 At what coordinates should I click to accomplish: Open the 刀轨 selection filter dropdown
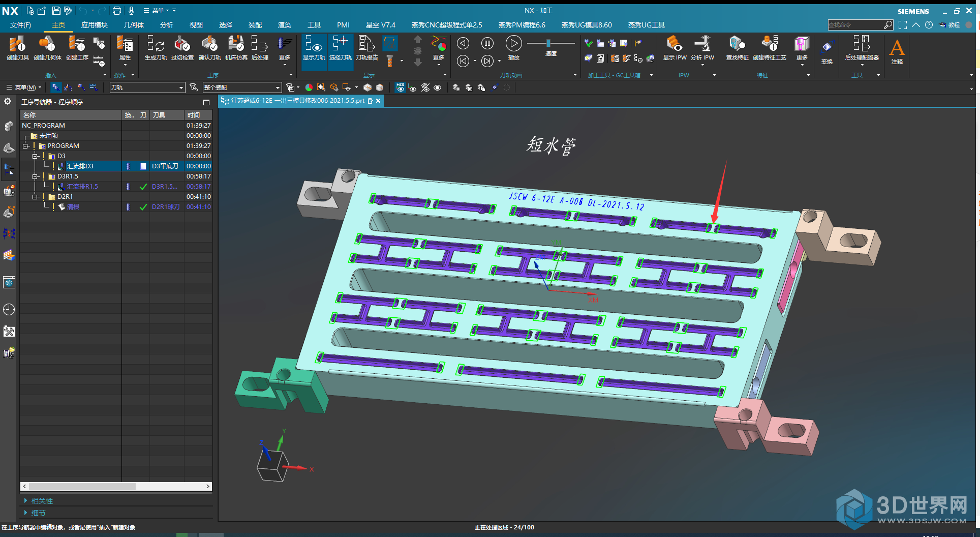point(147,87)
